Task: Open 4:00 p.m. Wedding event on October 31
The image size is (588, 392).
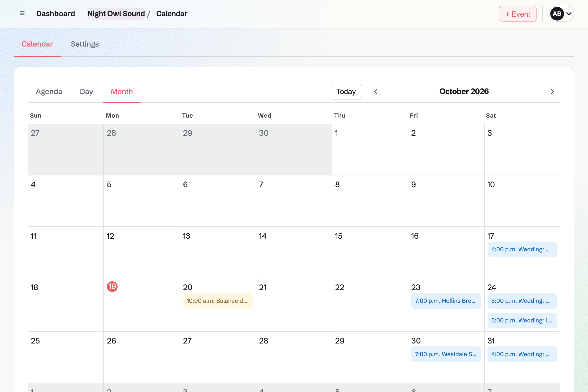Action: tap(522, 354)
